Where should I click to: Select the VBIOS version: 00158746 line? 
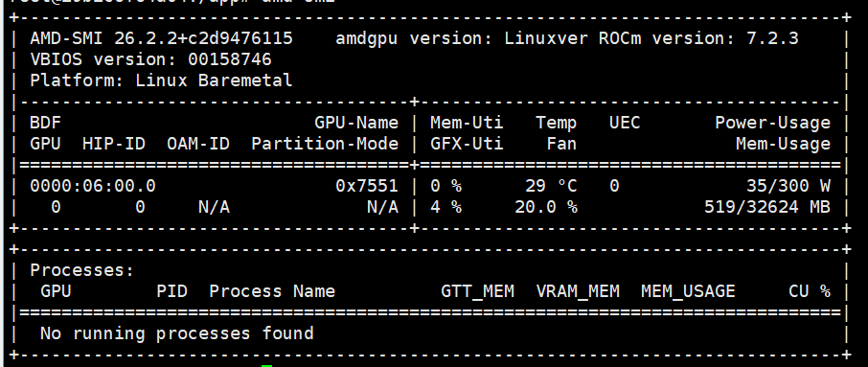[x=150, y=59]
